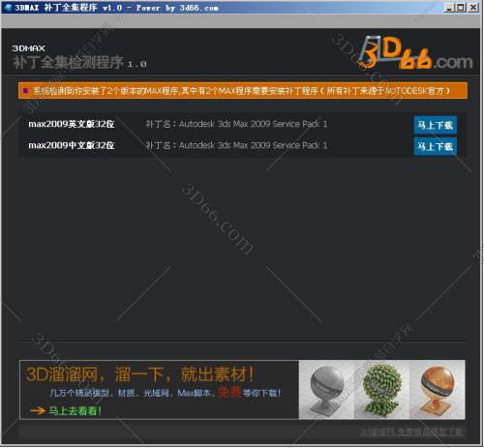
Task: Select the green plant sphere thumbnail
Action: [x=382, y=390]
